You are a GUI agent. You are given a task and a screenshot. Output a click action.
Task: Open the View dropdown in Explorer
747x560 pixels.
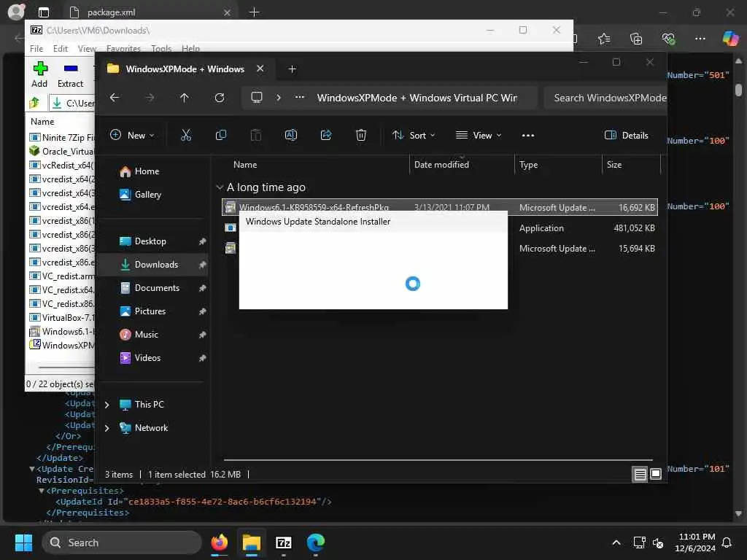point(478,135)
